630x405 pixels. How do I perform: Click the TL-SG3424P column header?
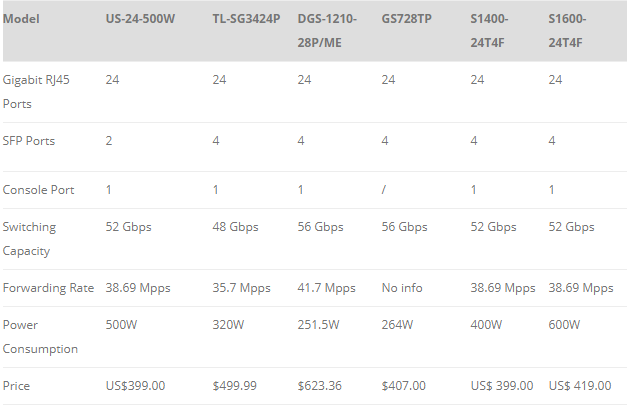(x=246, y=19)
